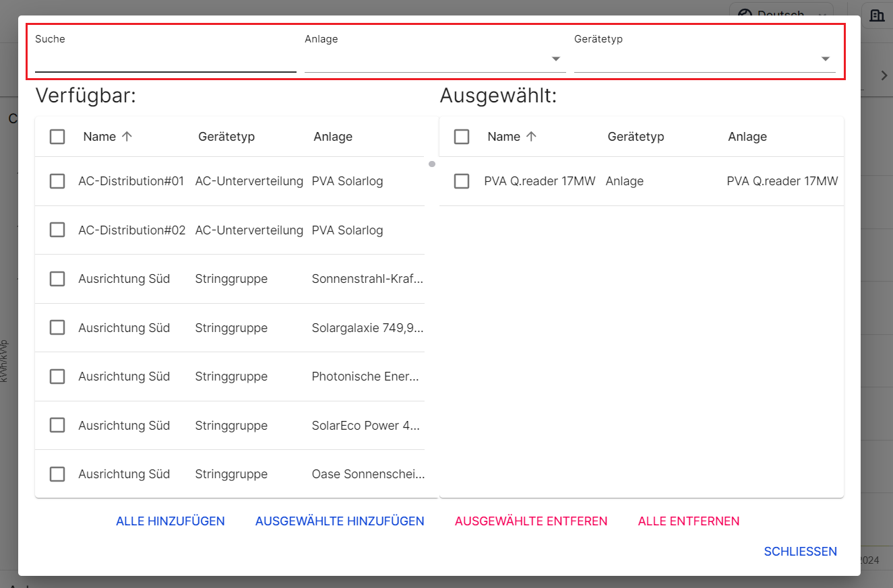
Task: Click the ALLE HINZUFÜGEN button
Action: tap(171, 521)
